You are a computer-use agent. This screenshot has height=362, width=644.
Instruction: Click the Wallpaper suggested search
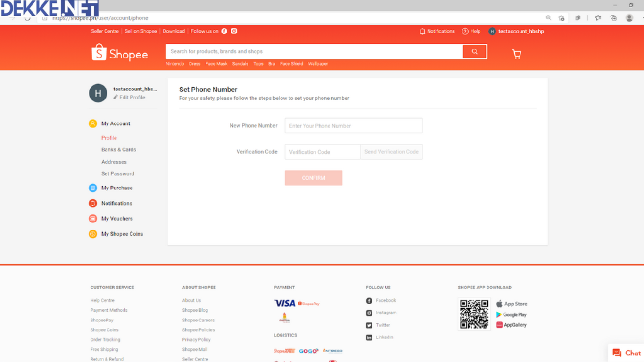click(318, 64)
